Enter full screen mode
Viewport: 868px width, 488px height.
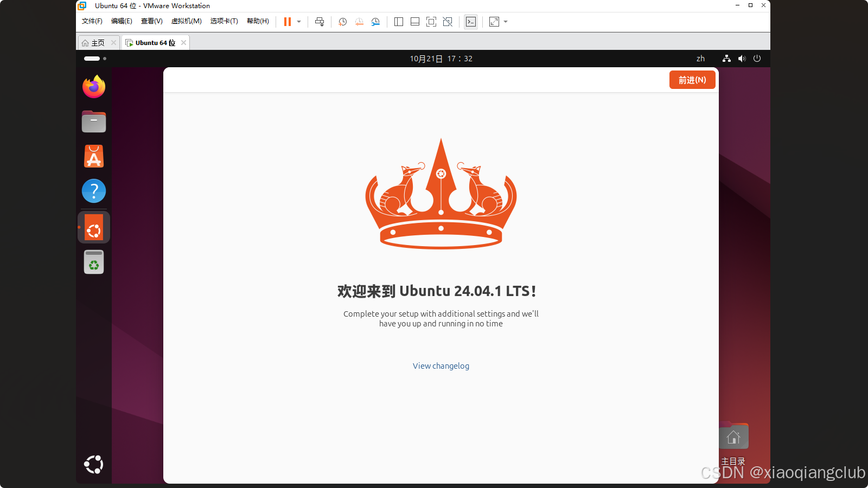(x=431, y=22)
